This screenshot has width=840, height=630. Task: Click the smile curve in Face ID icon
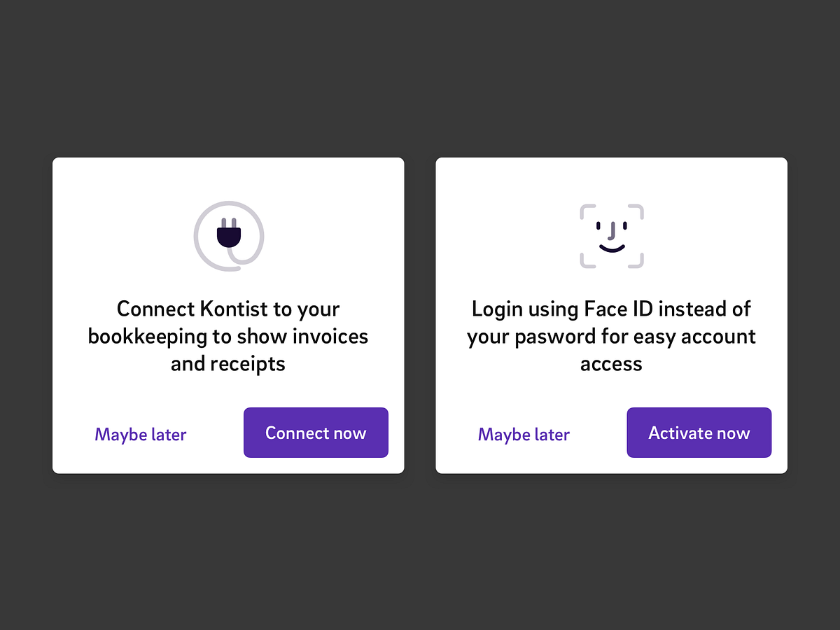point(611,248)
